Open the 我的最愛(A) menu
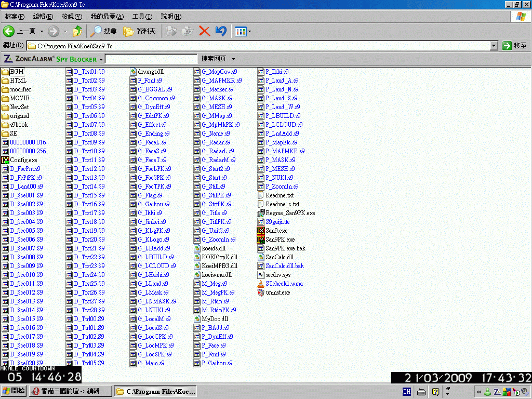 point(107,16)
